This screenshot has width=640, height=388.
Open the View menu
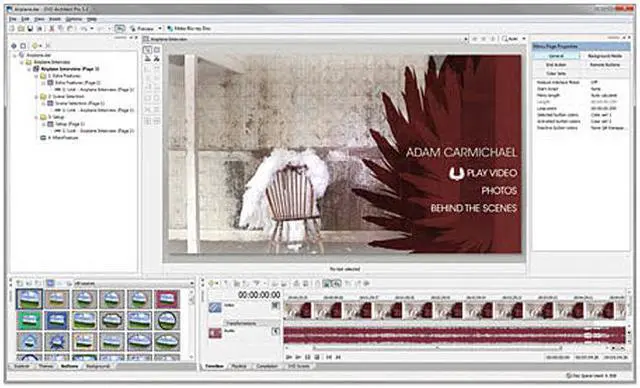39,19
